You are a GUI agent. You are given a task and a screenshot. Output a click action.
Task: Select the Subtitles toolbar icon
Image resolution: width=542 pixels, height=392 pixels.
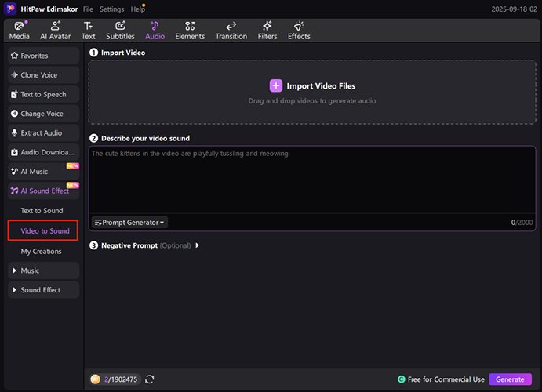point(120,27)
